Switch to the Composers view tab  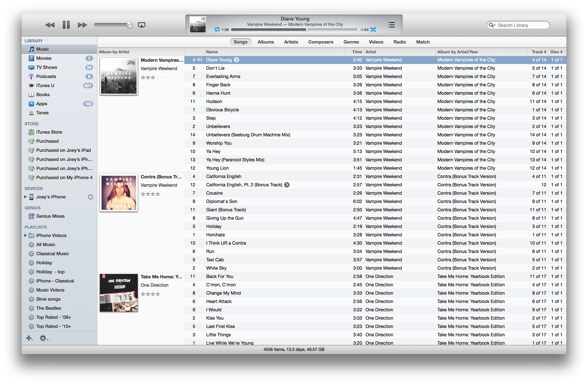coord(321,42)
